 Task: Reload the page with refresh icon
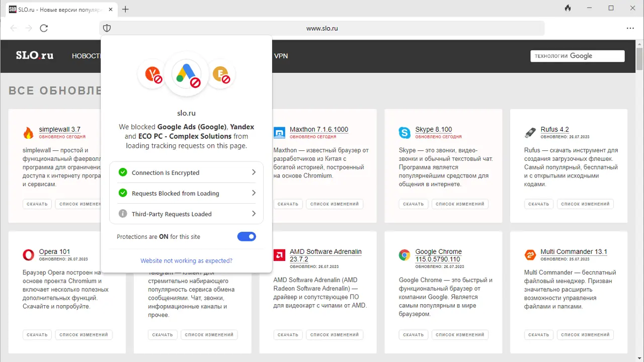pyautogui.click(x=44, y=28)
